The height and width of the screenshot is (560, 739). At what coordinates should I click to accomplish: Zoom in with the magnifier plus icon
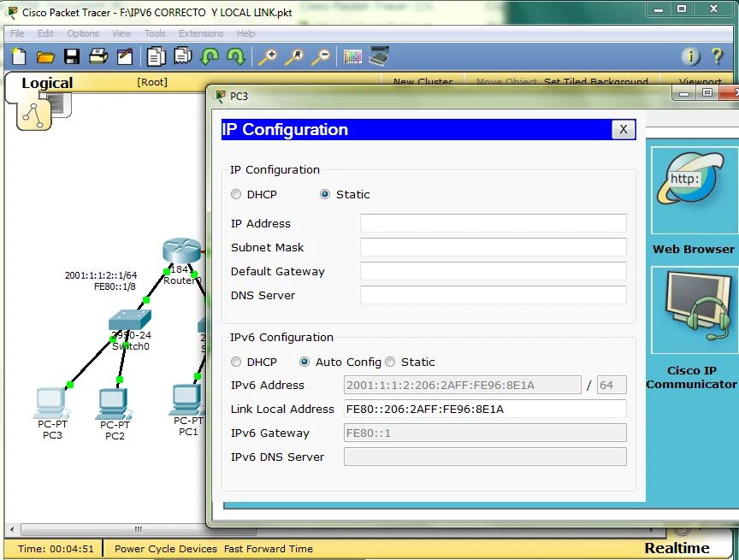point(268,57)
